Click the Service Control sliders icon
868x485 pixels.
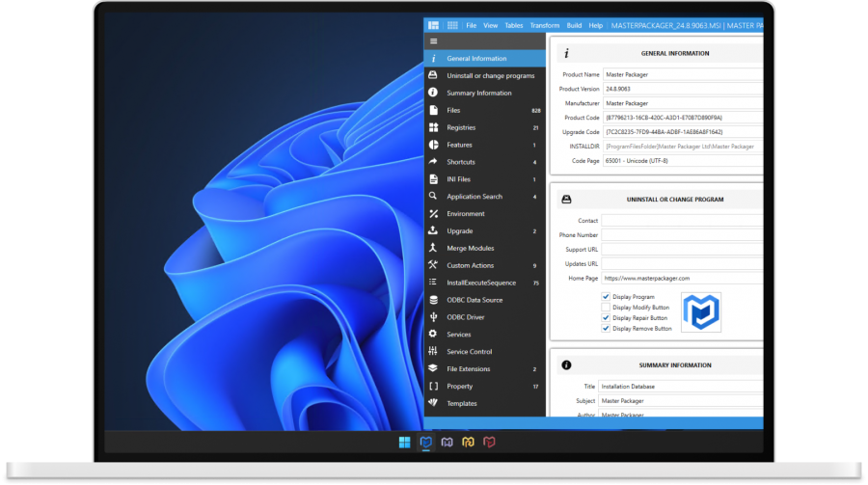(x=433, y=351)
